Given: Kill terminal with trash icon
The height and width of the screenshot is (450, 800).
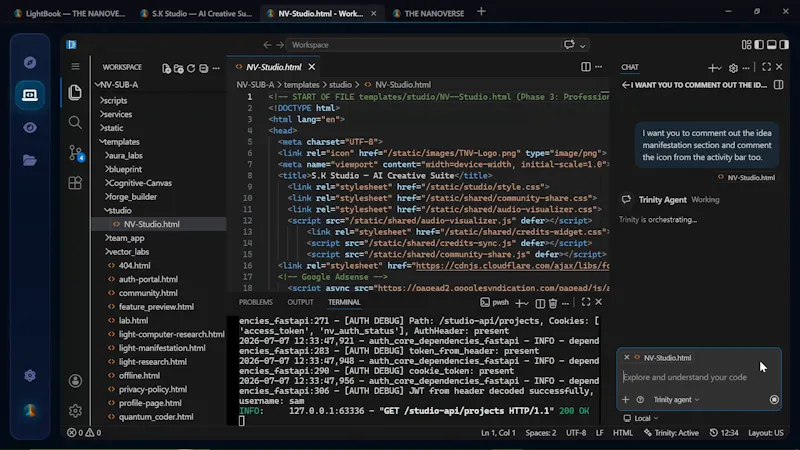Looking at the screenshot, I should pyautogui.click(x=553, y=303).
